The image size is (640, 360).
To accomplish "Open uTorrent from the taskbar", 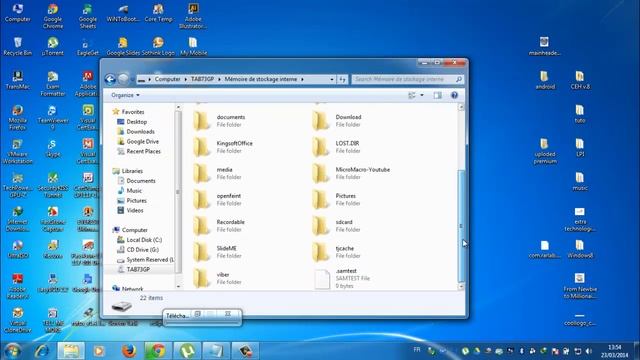I will (x=186, y=351).
